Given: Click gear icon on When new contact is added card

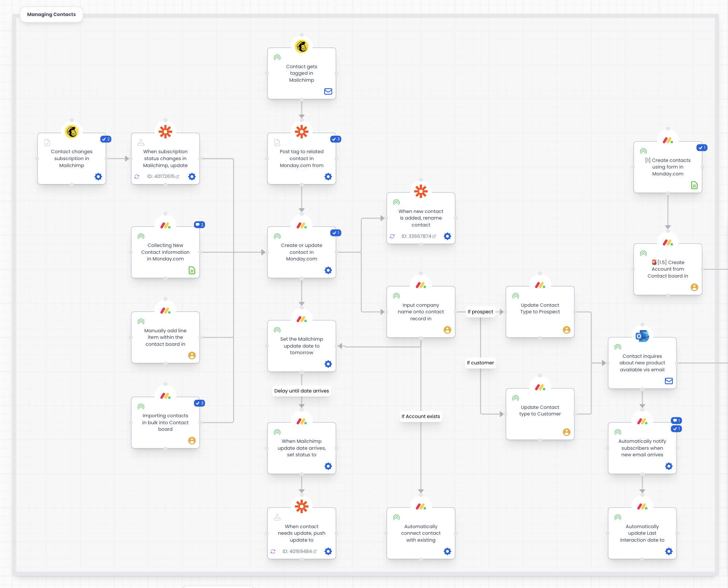Looking at the screenshot, I should click(x=448, y=236).
